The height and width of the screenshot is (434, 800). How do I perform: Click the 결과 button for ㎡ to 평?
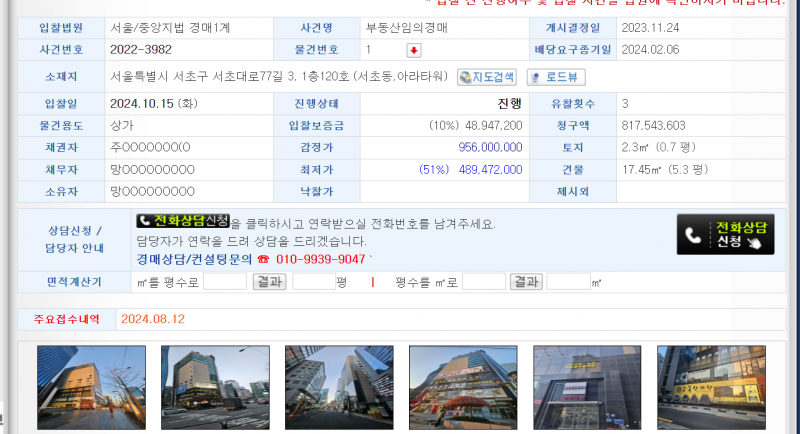pos(269,282)
